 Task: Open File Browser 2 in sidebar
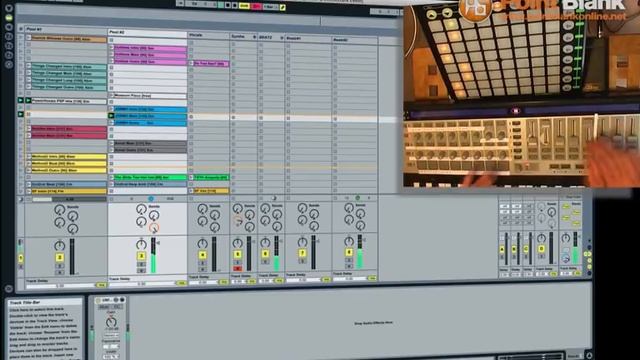(9, 46)
